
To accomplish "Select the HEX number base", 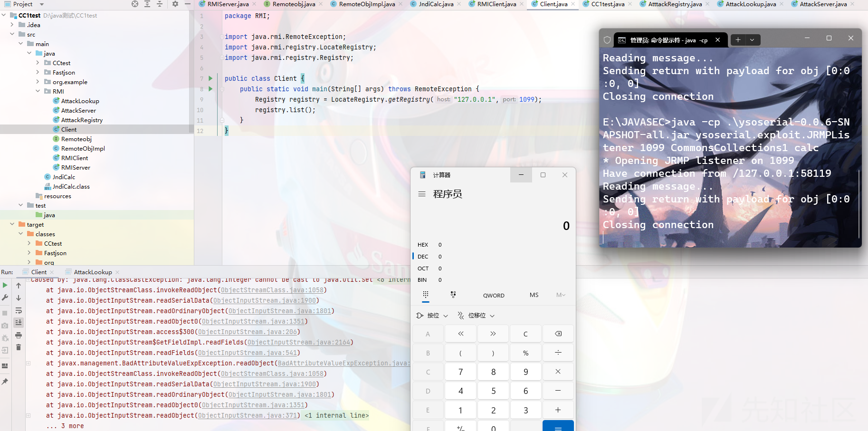I will [423, 245].
